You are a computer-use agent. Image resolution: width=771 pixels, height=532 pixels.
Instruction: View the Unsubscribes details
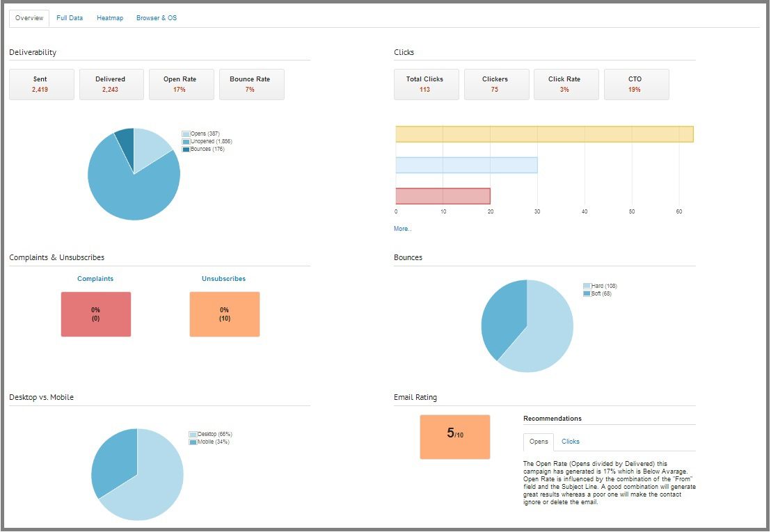[223, 278]
